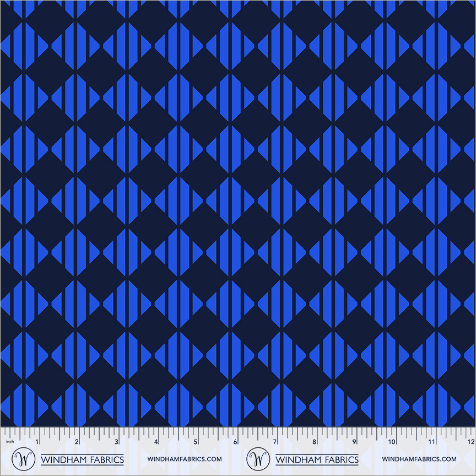Click the W logo below the 7-inch mark
476x476 pixels.
[x=258, y=459]
